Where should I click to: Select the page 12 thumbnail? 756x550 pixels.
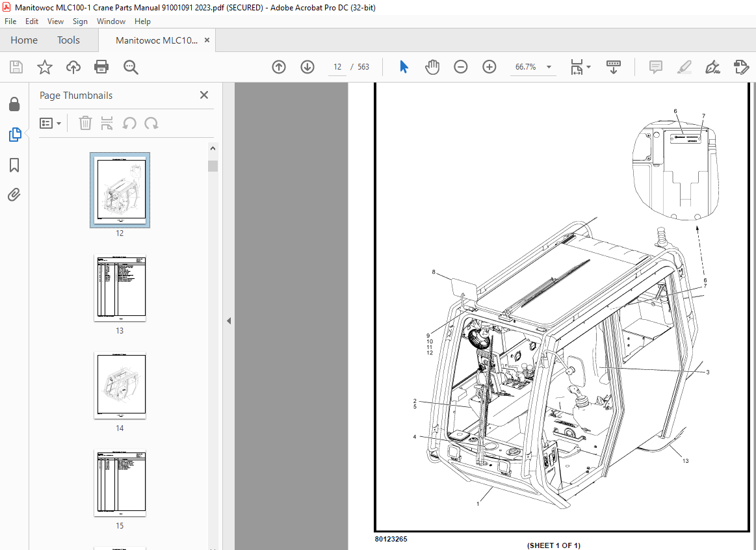coord(120,190)
